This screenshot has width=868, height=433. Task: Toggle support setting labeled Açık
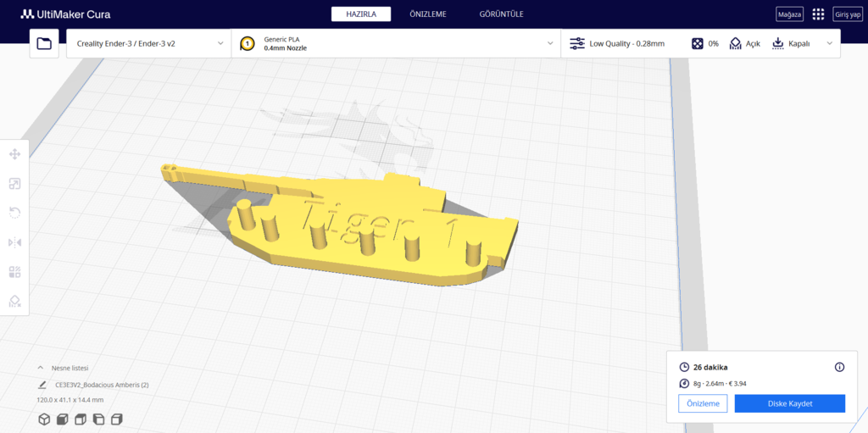(x=744, y=43)
